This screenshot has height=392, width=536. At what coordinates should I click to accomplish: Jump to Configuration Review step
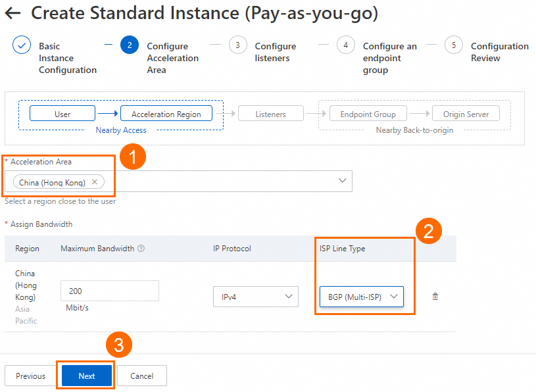pyautogui.click(x=499, y=52)
